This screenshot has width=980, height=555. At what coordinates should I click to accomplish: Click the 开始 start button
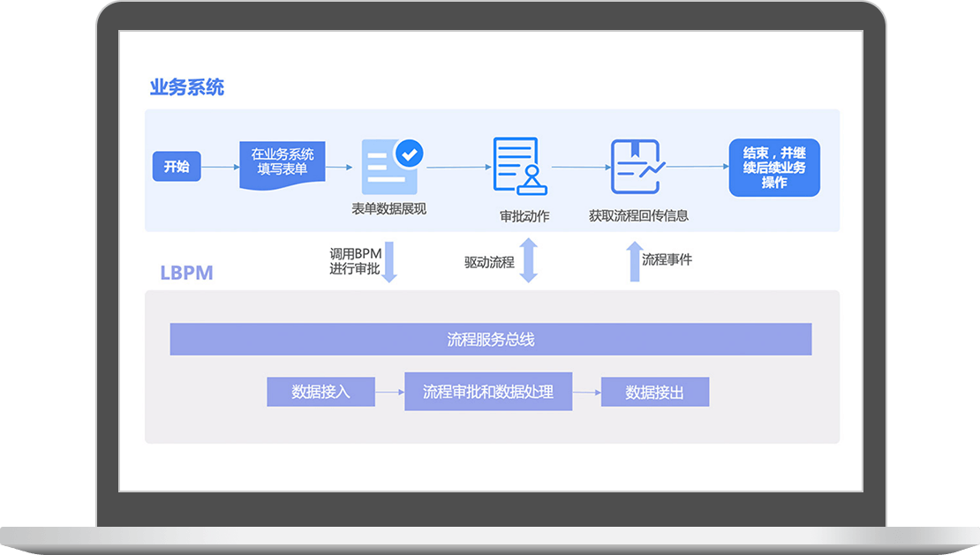point(177,167)
